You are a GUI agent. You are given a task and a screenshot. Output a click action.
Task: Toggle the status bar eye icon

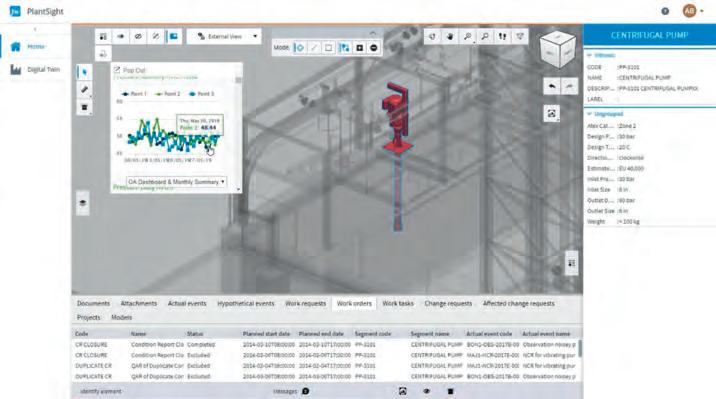click(x=426, y=391)
